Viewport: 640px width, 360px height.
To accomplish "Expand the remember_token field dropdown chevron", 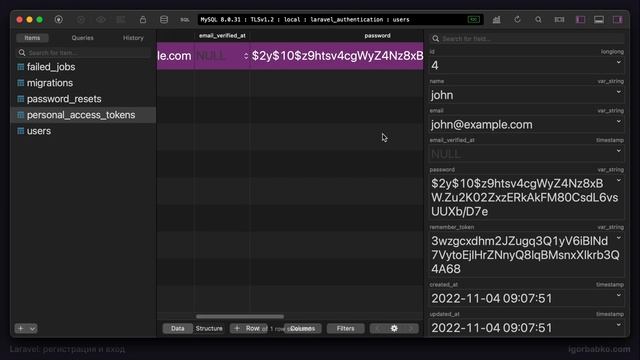I will point(619,238).
